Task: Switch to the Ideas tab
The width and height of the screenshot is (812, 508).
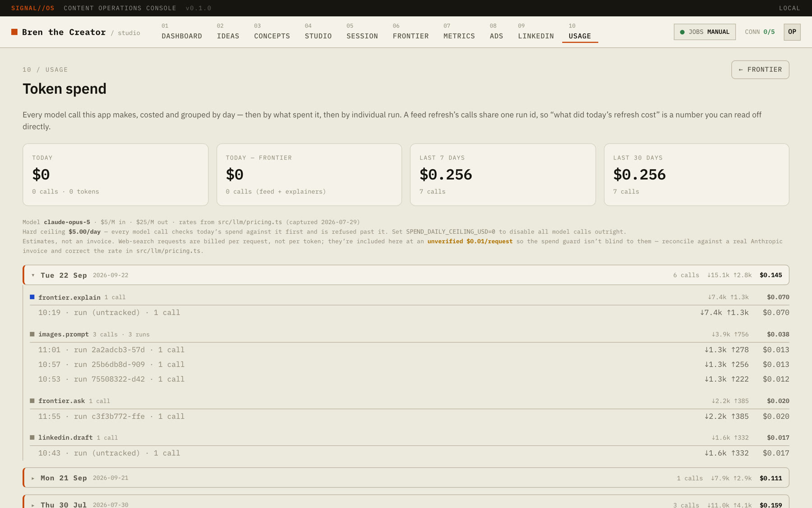Action: pos(228,32)
